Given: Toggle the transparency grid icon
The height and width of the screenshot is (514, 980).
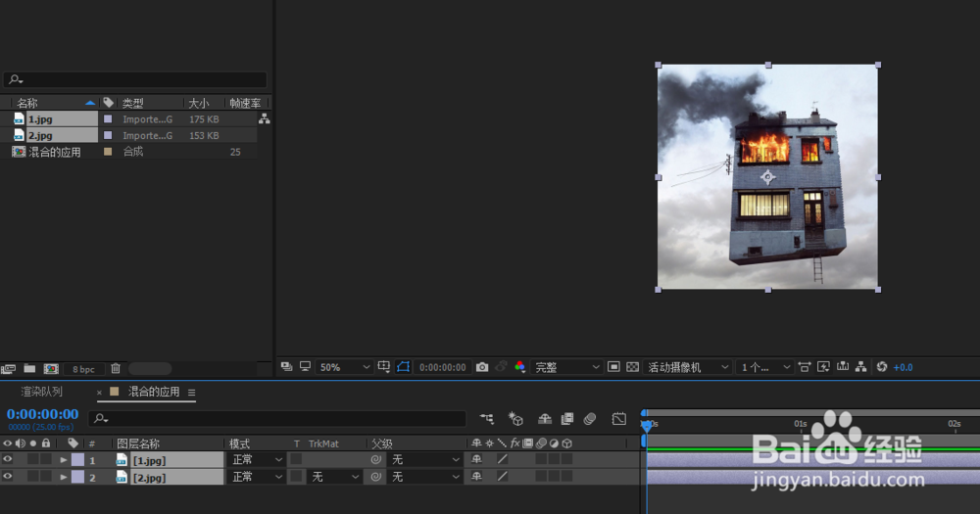Looking at the screenshot, I should point(632,367).
